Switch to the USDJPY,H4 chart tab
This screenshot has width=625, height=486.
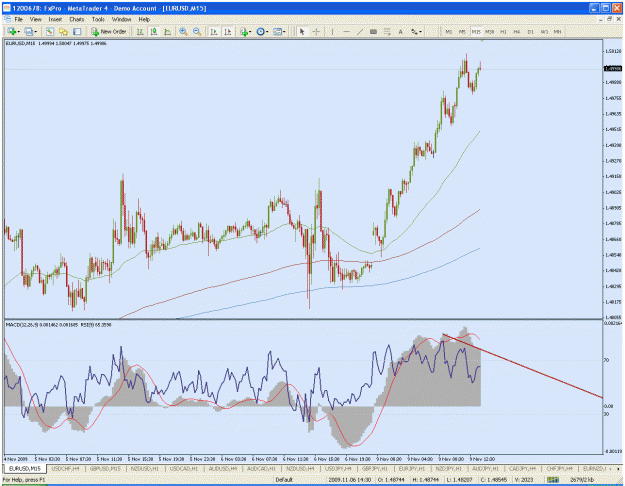click(x=338, y=468)
